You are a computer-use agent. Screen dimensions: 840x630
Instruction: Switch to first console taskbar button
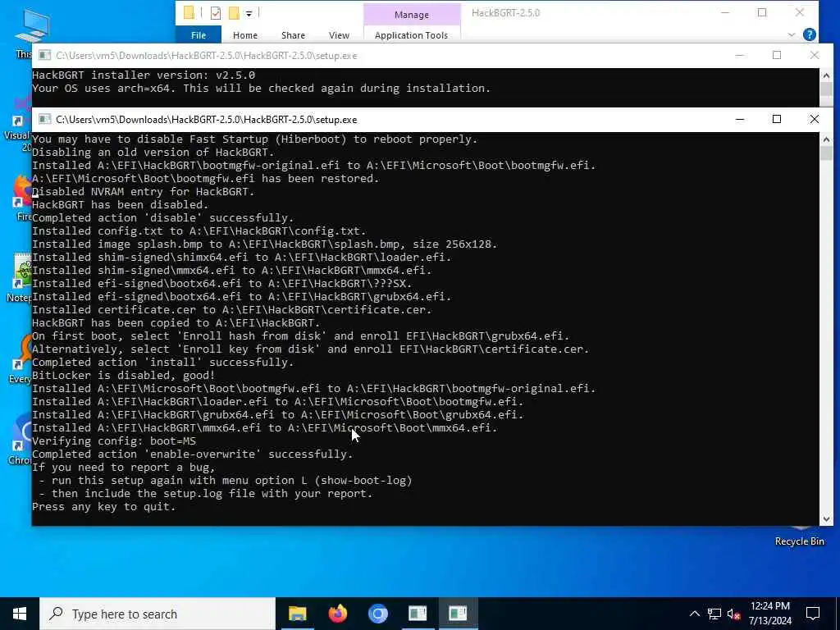[418, 614]
